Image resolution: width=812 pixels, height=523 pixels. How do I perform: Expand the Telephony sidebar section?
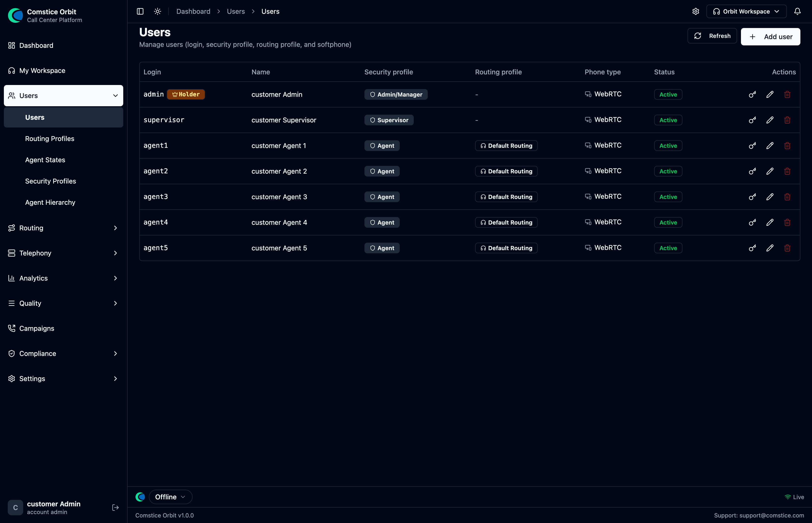(64, 253)
